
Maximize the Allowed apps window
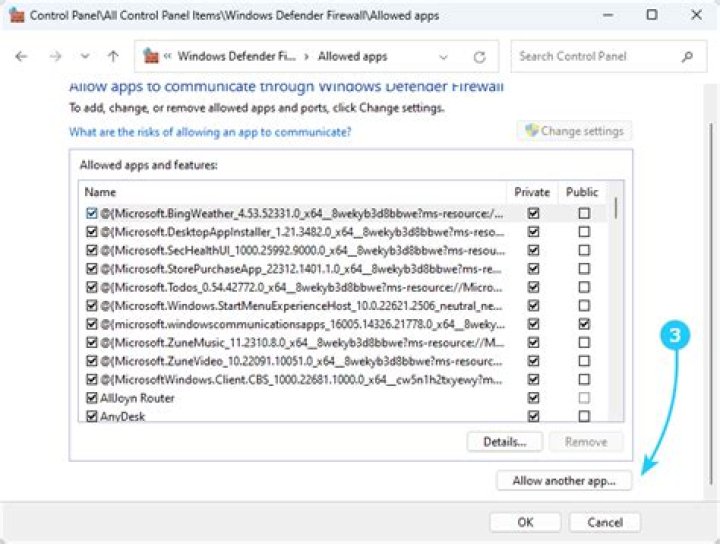point(652,15)
